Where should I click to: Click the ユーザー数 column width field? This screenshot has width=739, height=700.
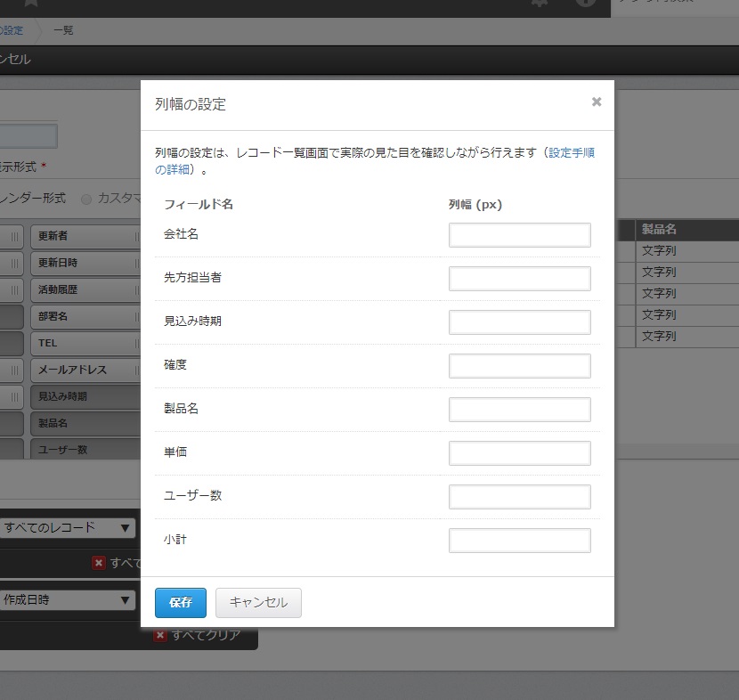[519, 496]
